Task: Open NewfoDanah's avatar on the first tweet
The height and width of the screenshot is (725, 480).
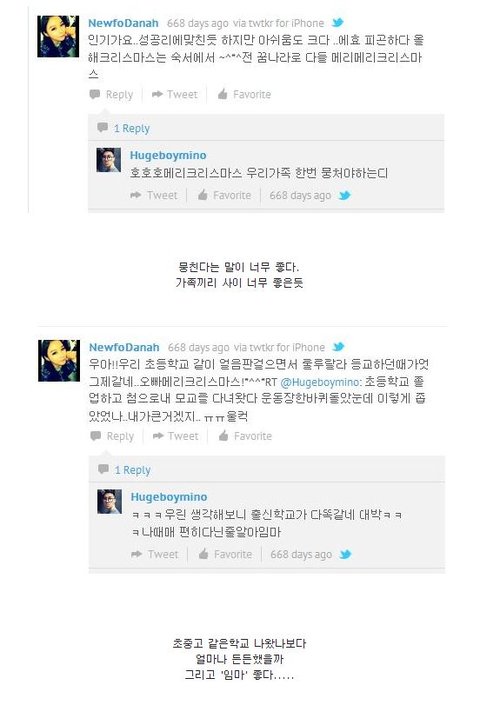Action: (x=58, y=37)
